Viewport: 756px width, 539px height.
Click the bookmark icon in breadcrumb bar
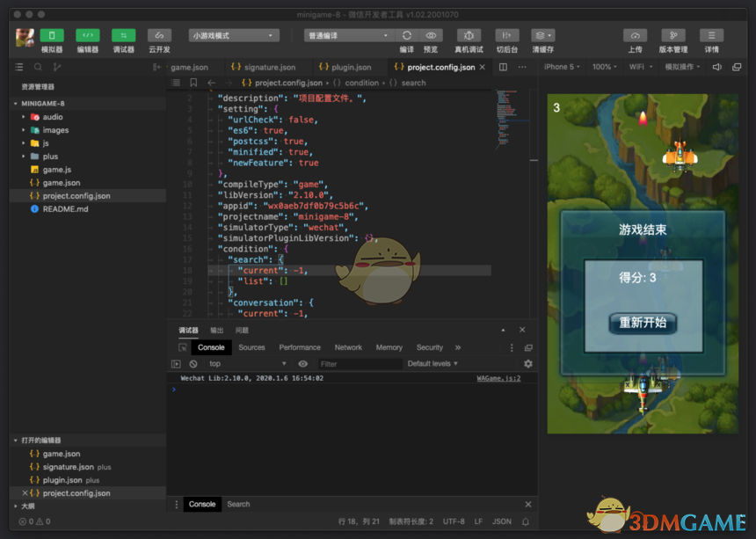click(x=193, y=83)
